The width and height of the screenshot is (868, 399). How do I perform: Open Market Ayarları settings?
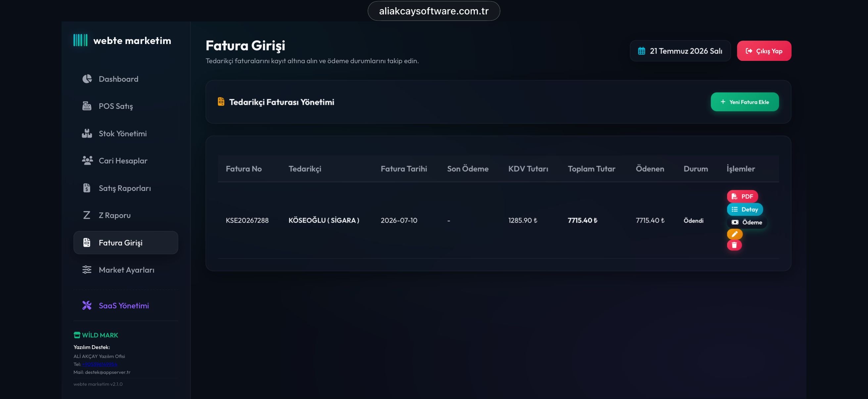[126, 270]
